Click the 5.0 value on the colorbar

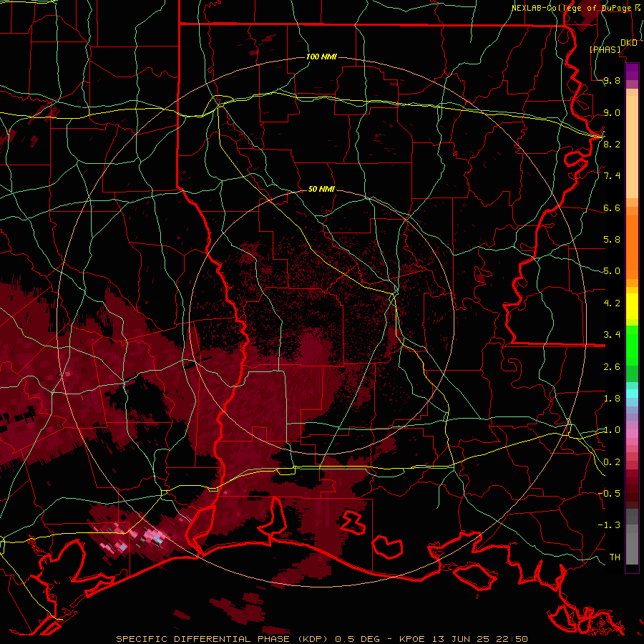(x=612, y=271)
